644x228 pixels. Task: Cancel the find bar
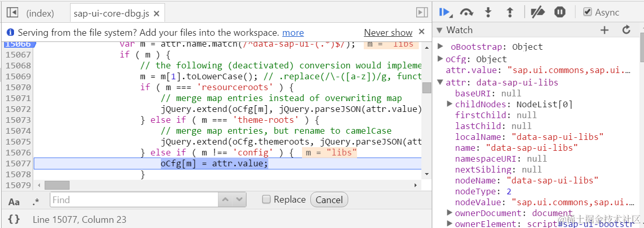pyautogui.click(x=329, y=199)
